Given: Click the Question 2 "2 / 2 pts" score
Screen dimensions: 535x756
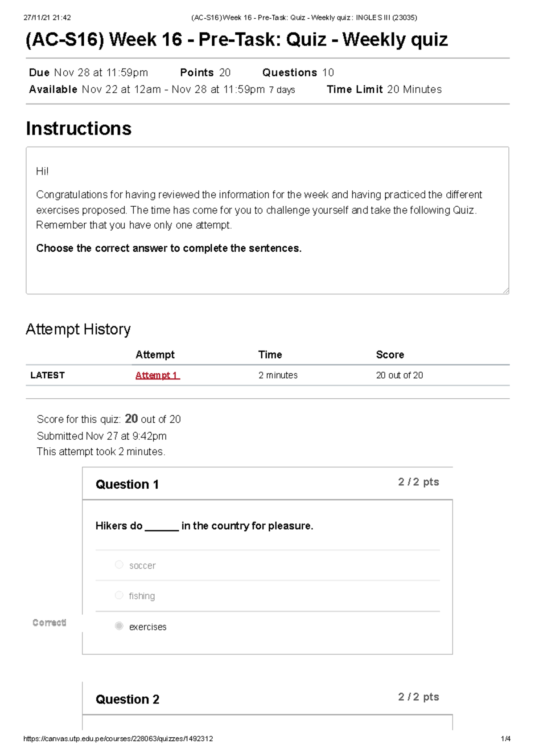Looking at the screenshot, I should [418, 697].
